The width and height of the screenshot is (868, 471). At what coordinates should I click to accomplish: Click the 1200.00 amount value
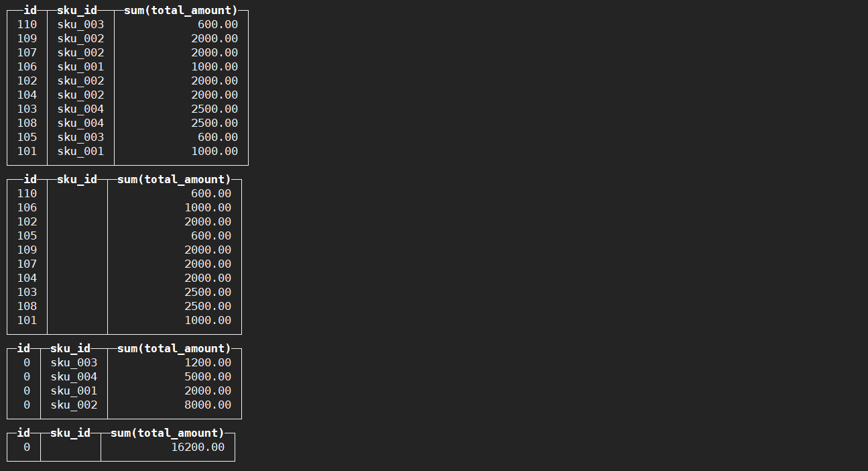tap(208, 362)
